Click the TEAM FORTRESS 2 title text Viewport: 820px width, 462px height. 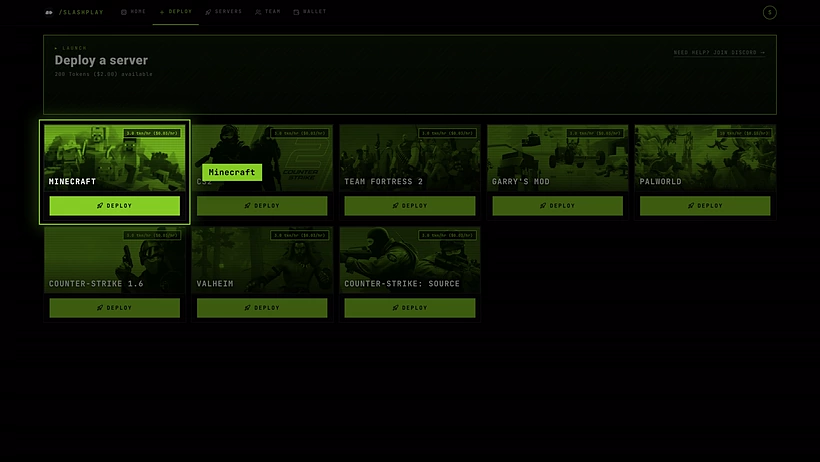(x=383, y=182)
